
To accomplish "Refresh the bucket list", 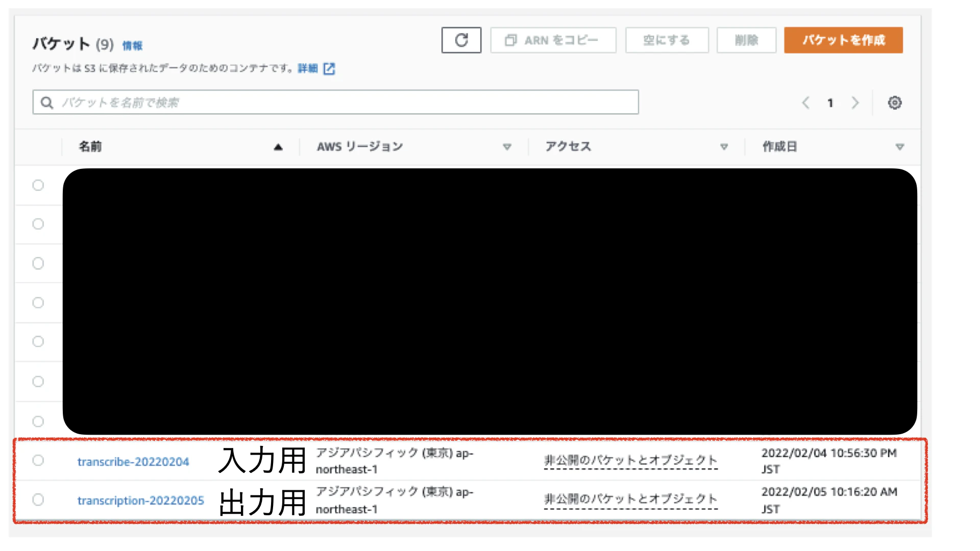I will (461, 40).
